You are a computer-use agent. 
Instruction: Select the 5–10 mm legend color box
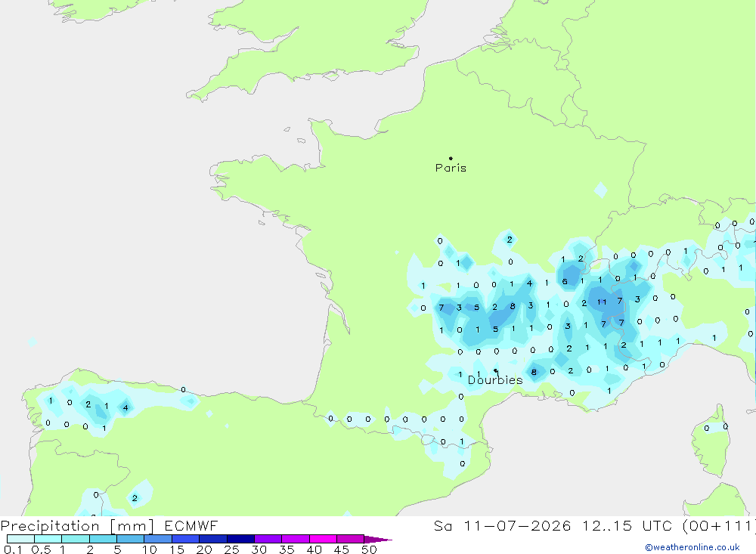pos(131,539)
